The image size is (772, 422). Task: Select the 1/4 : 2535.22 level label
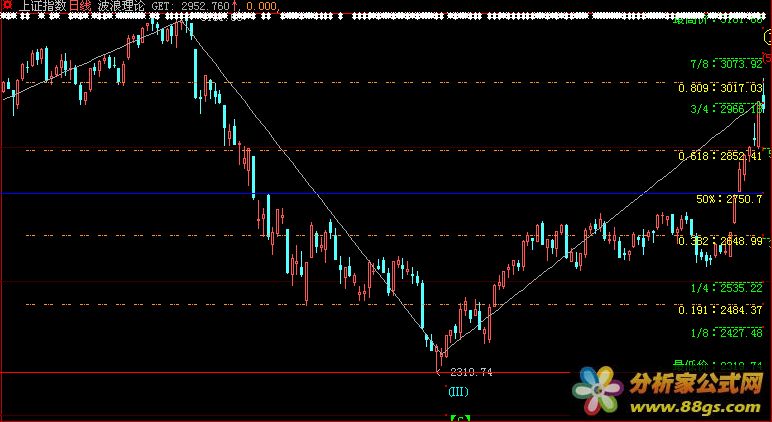coord(726,288)
